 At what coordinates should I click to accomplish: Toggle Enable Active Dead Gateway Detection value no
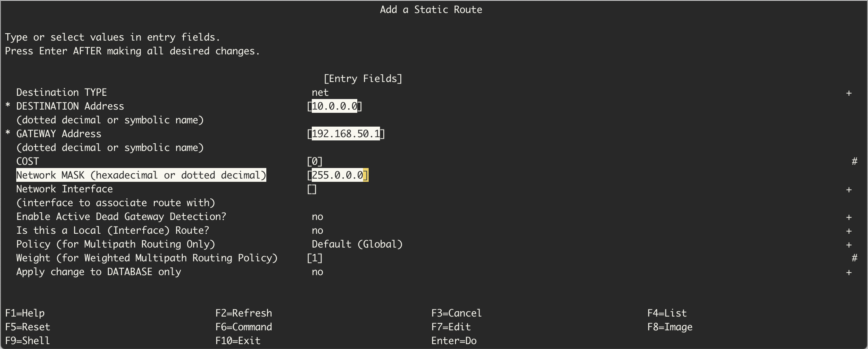point(317,217)
